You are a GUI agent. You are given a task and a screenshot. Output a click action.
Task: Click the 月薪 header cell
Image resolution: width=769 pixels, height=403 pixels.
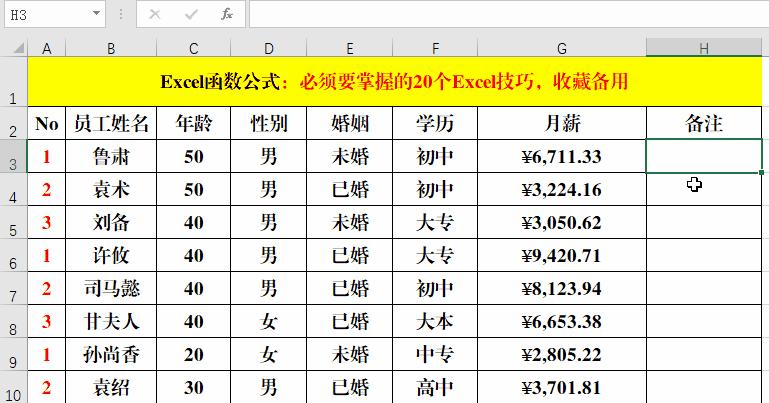coord(562,123)
